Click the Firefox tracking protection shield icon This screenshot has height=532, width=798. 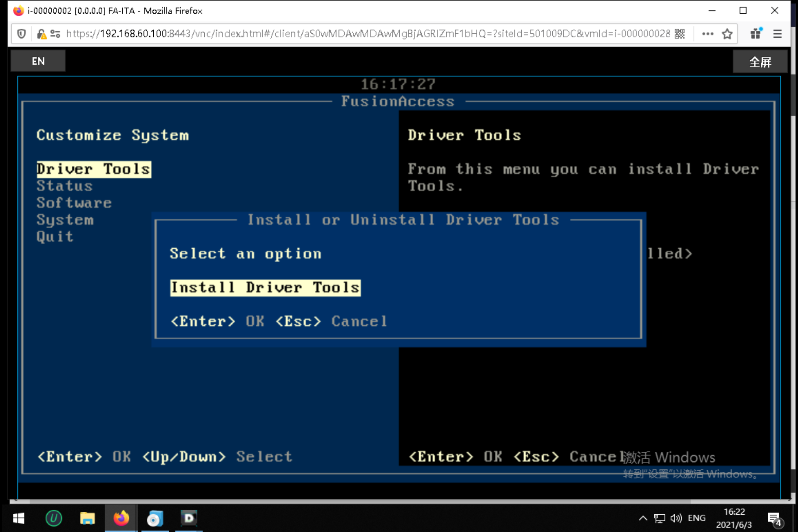[x=22, y=34]
